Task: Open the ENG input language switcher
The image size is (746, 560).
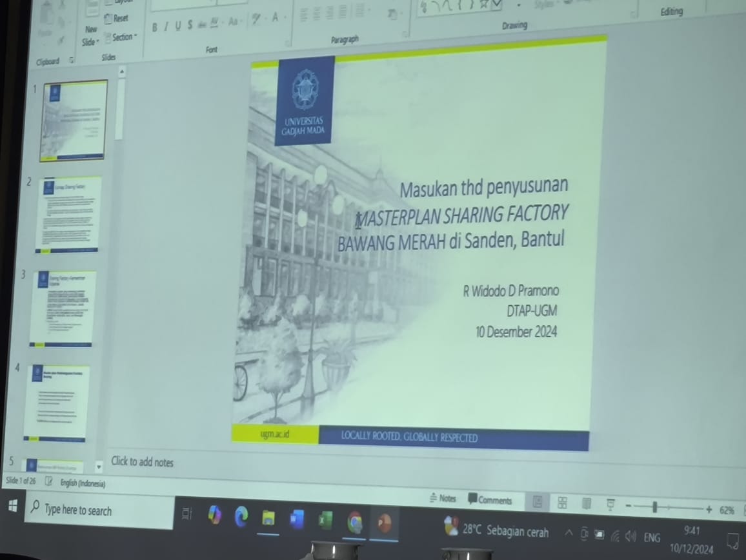Action: click(652, 537)
